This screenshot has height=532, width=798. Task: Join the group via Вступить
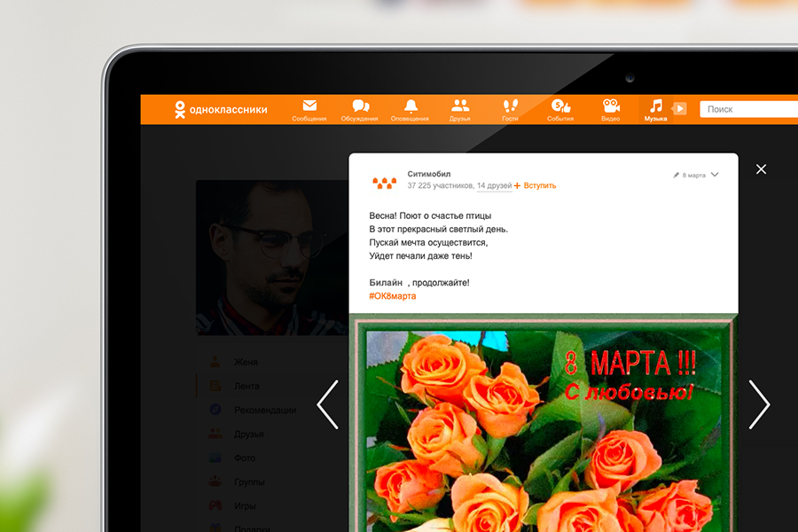coord(535,186)
